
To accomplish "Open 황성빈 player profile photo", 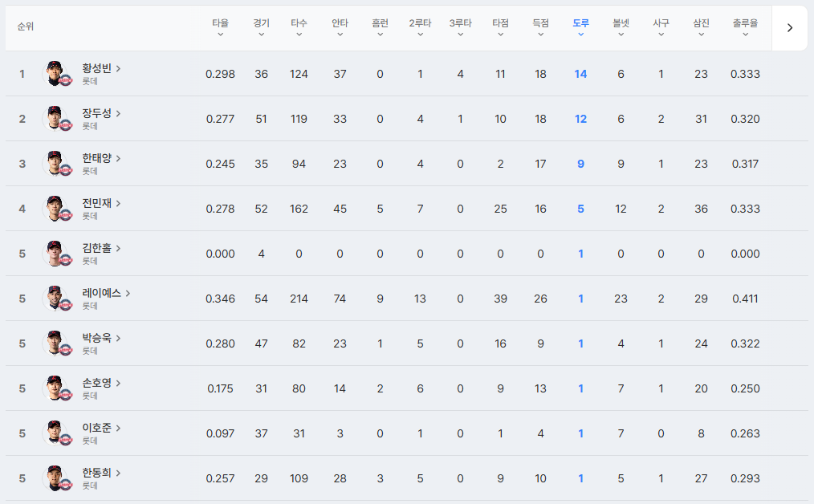I will point(56,74).
